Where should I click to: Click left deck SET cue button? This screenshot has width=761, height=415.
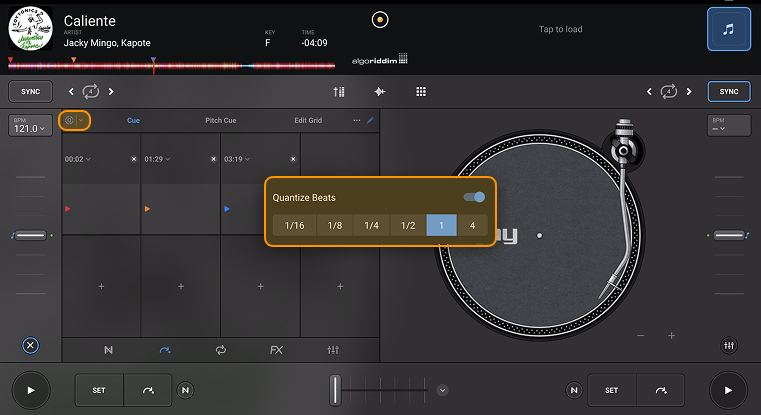(99, 390)
